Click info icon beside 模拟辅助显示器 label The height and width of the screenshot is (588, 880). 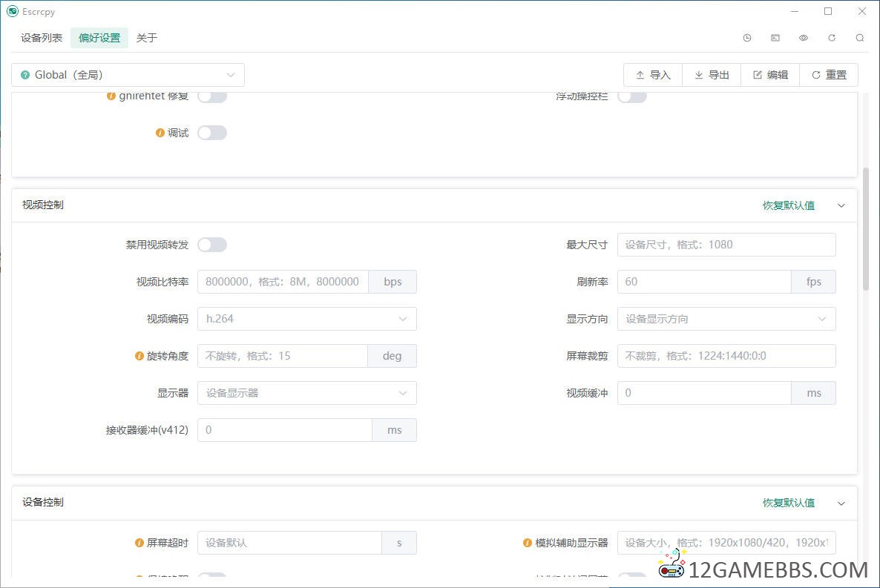coord(527,543)
